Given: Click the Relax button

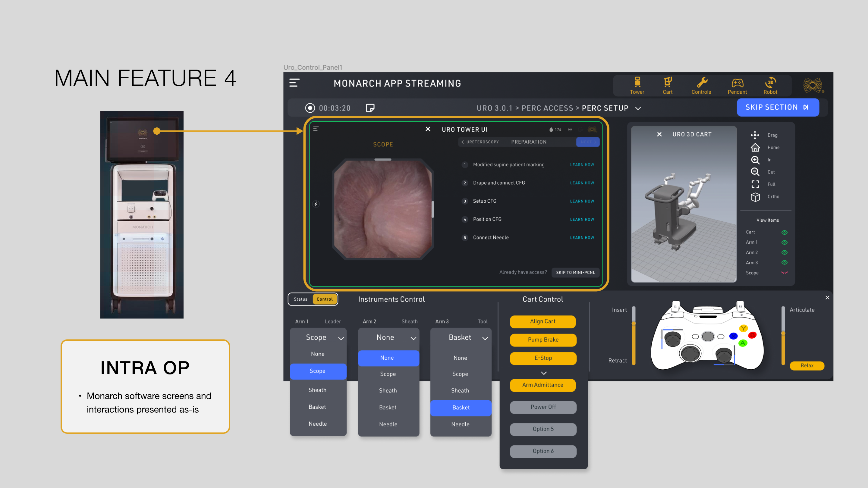Looking at the screenshot, I should (x=807, y=366).
